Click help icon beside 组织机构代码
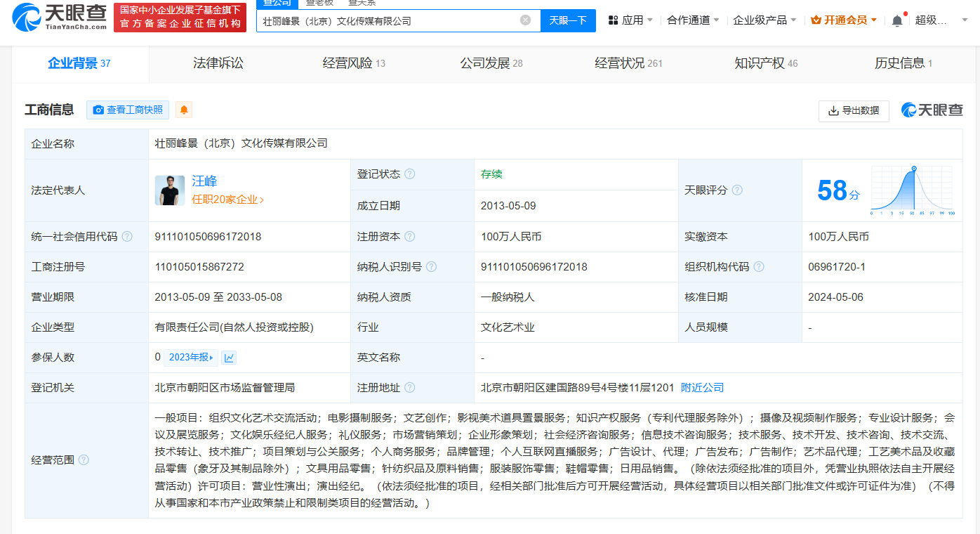 [x=759, y=267]
